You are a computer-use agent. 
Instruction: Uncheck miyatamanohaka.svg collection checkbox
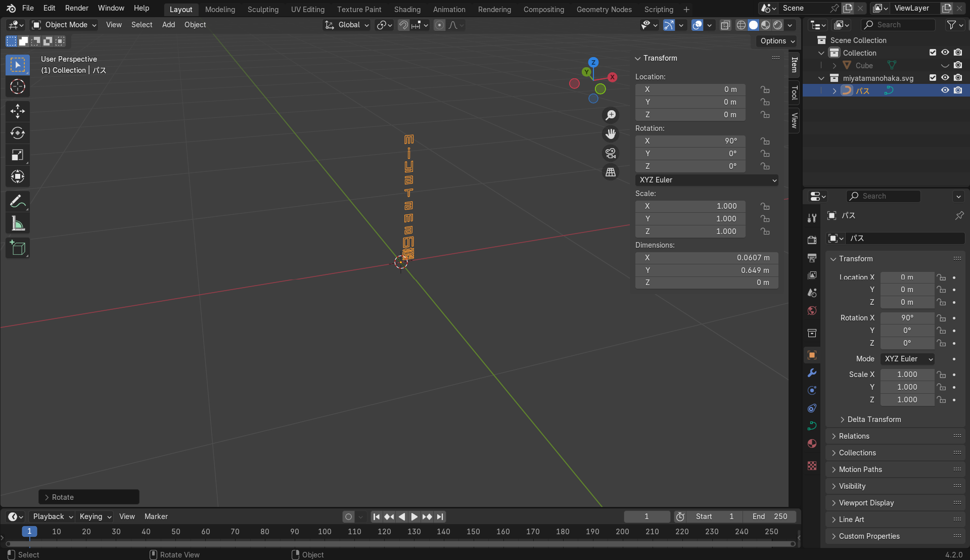pyautogui.click(x=933, y=78)
